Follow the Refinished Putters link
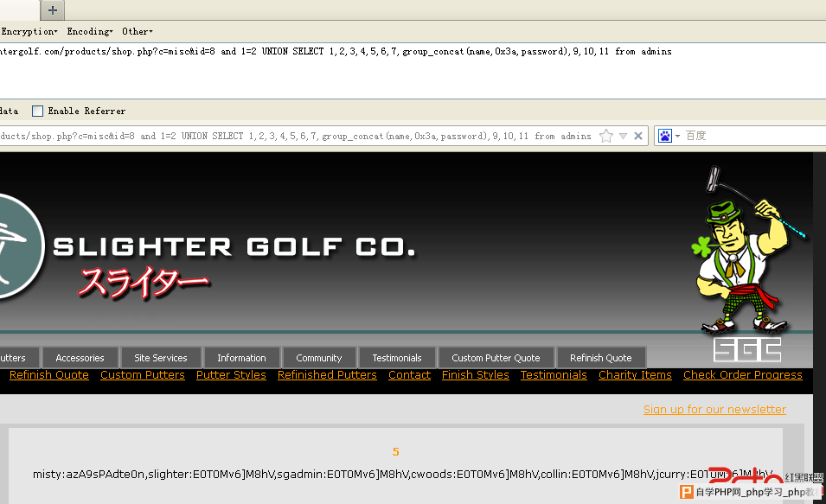 pyautogui.click(x=327, y=375)
